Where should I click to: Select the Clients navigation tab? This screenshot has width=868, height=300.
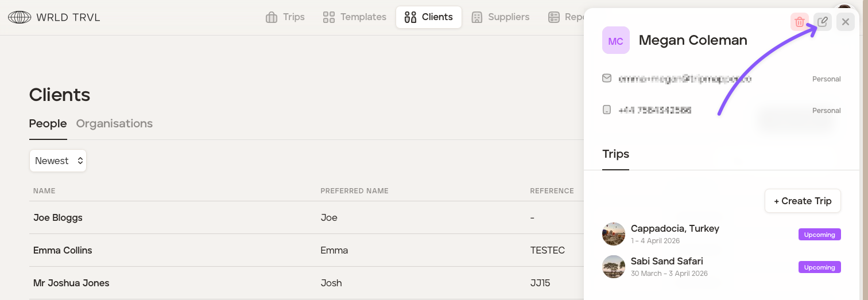[429, 17]
